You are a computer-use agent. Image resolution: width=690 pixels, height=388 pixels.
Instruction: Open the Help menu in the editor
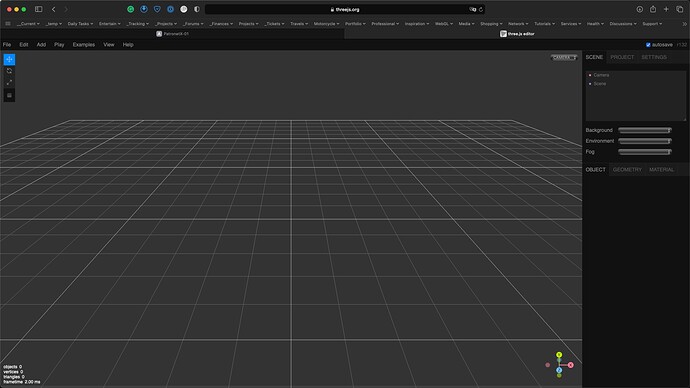pyautogui.click(x=128, y=45)
